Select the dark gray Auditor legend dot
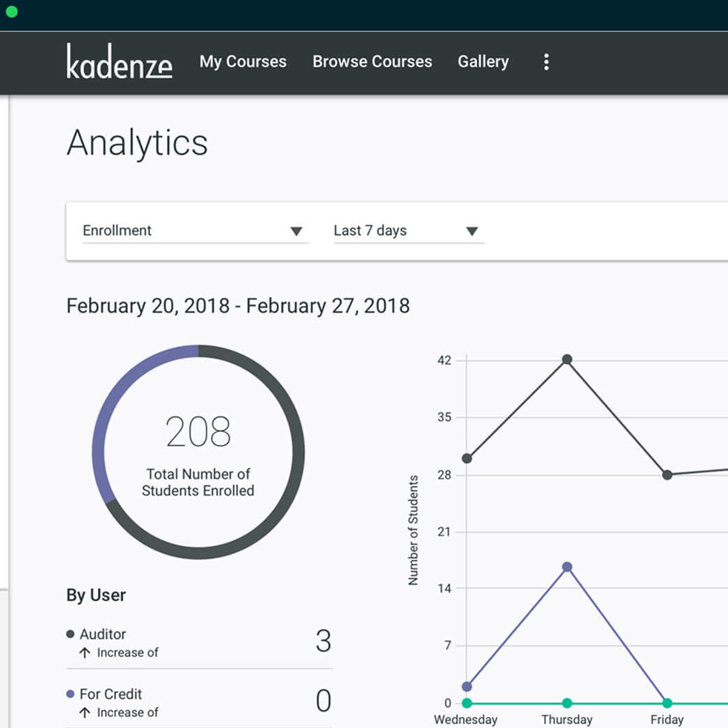The width and height of the screenshot is (728, 728). click(71, 634)
